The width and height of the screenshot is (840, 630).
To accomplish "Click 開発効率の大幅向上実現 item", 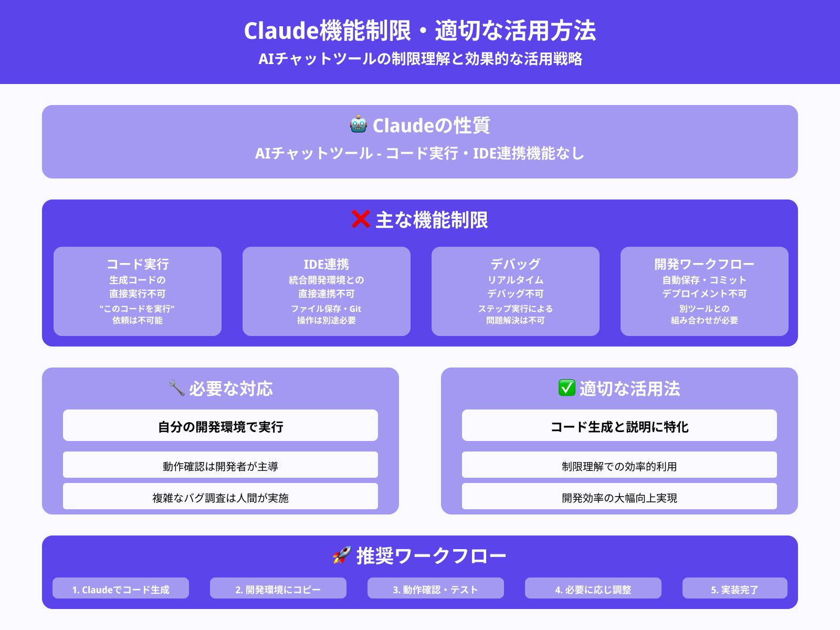I will (619, 496).
